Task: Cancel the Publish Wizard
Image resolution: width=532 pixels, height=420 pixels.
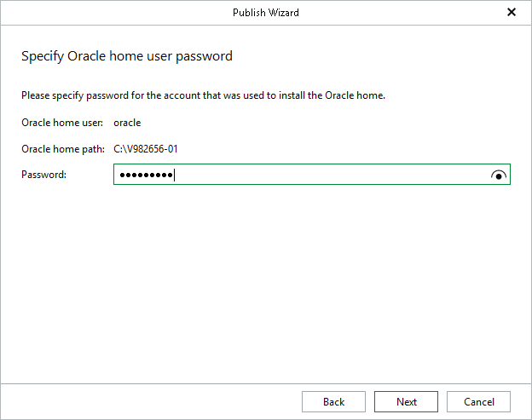Action: click(478, 402)
